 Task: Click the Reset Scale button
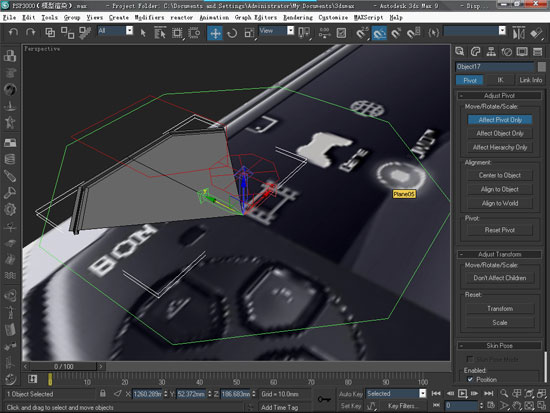pyautogui.click(x=500, y=322)
